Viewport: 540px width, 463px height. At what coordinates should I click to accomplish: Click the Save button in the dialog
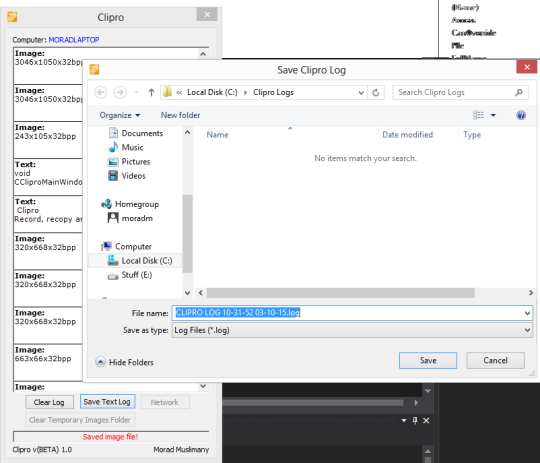tap(428, 360)
